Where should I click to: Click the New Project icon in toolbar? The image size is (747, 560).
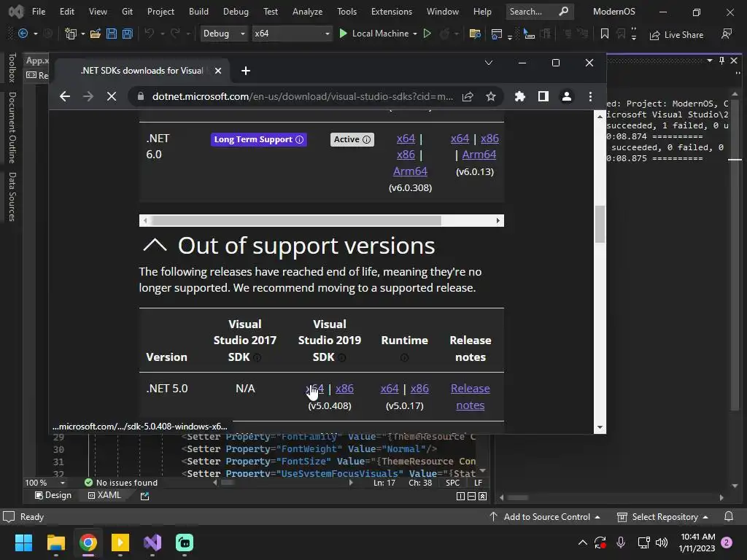[71, 34]
